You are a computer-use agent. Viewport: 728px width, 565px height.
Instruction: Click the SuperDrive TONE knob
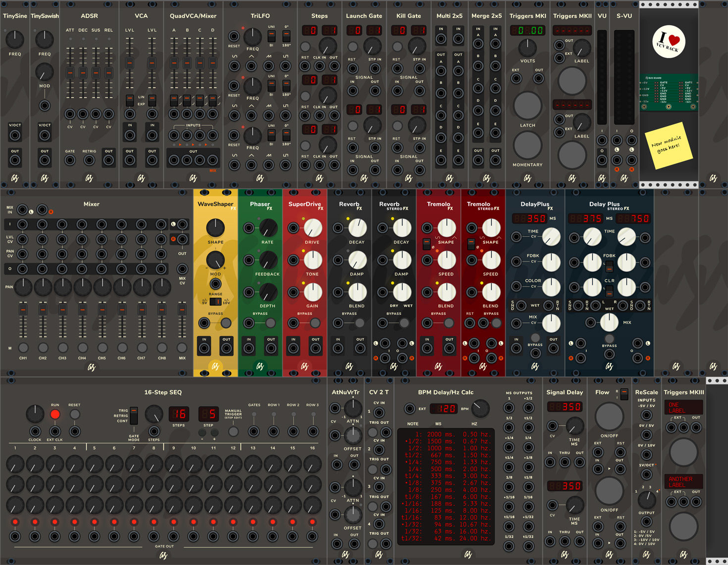coord(312,260)
